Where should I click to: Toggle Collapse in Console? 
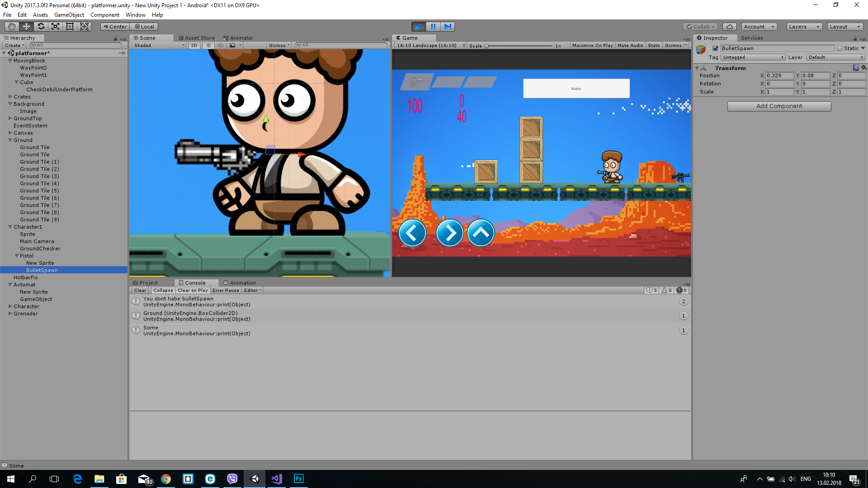click(x=163, y=291)
